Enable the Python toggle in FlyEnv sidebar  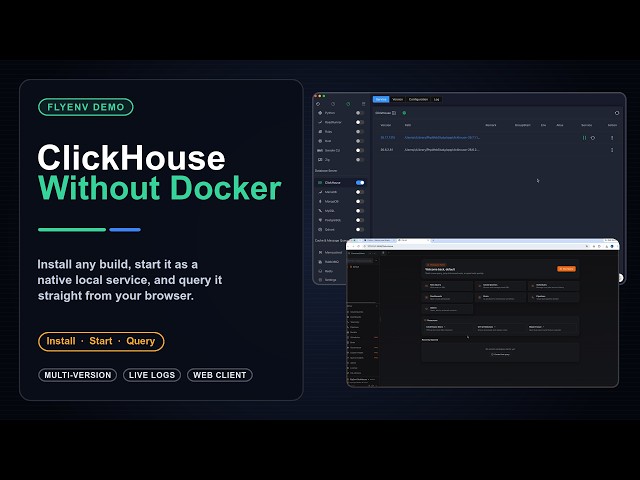click(360, 113)
